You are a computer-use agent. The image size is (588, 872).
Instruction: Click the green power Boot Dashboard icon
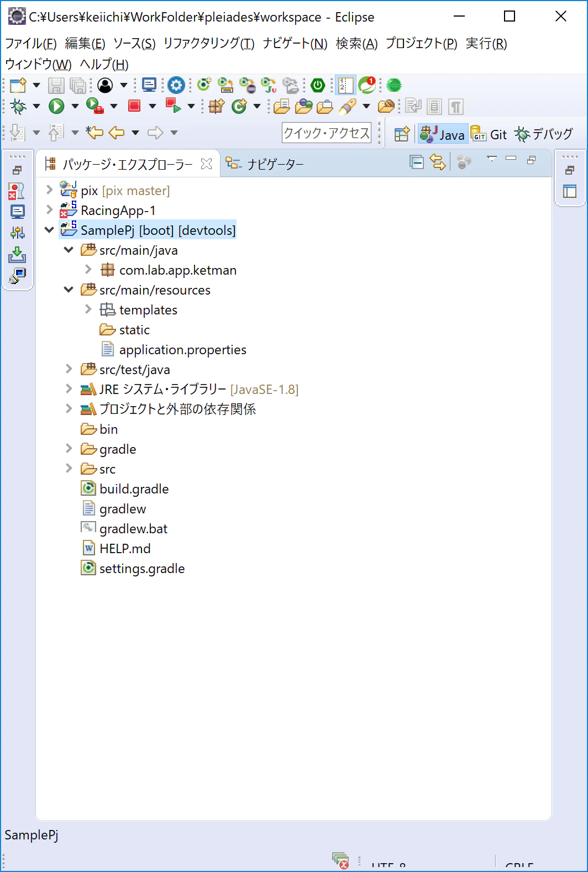click(x=318, y=85)
